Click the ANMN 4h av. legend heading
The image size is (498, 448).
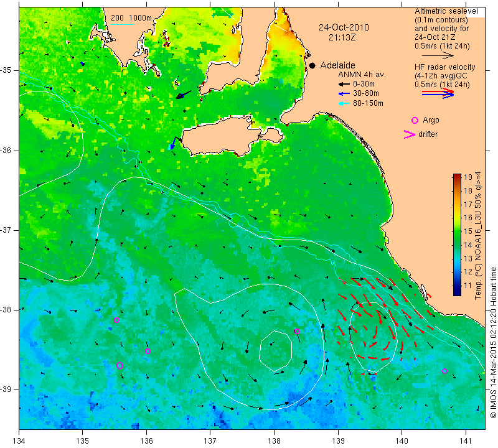coord(362,75)
